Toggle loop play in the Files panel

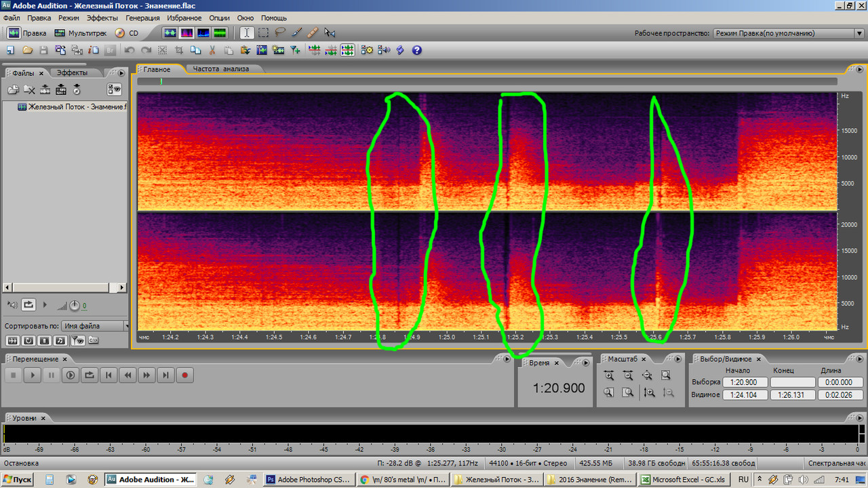click(x=28, y=305)
